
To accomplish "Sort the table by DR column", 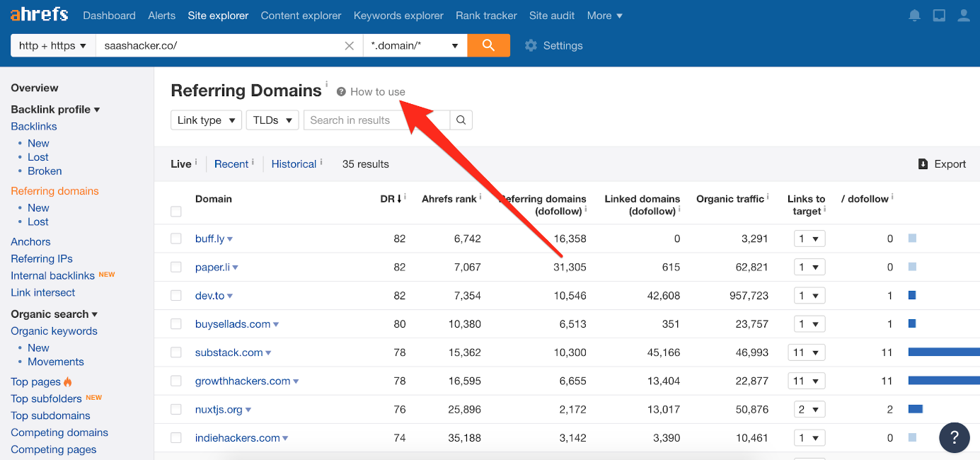I will [392, 199].
